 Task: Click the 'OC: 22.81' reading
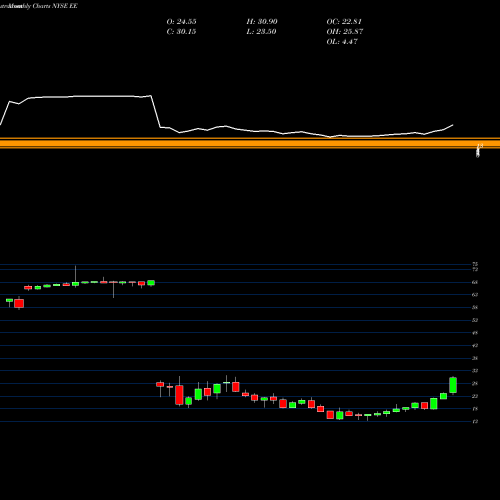[344, 22]
